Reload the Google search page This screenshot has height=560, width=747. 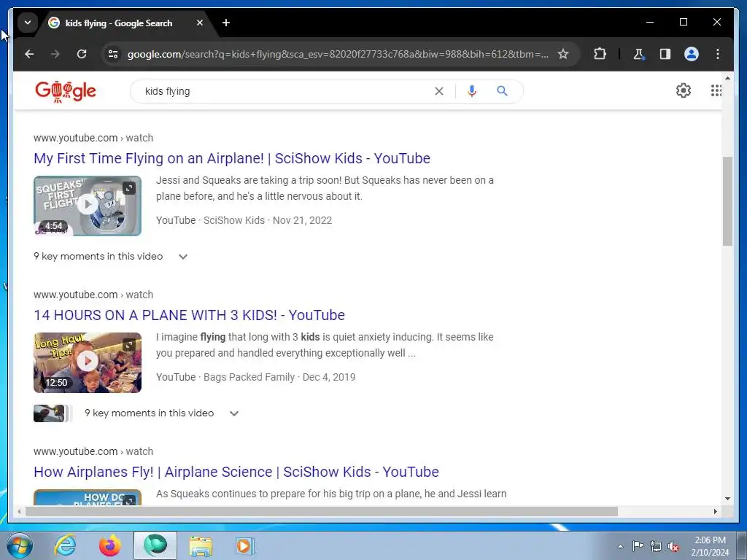point(82,54)
